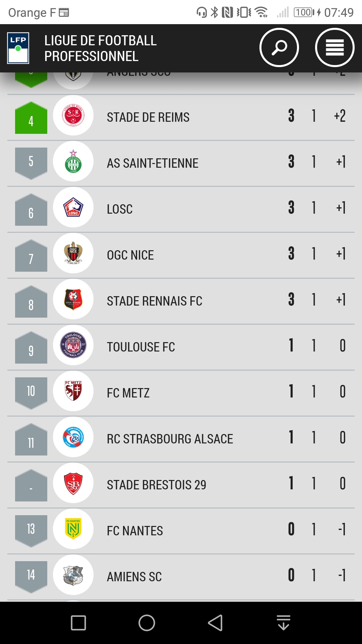The image size is (362, 644).
Task: Select the AS Saint-Etienne club crest
Action: pyautogui.click(x=73, y=161)
